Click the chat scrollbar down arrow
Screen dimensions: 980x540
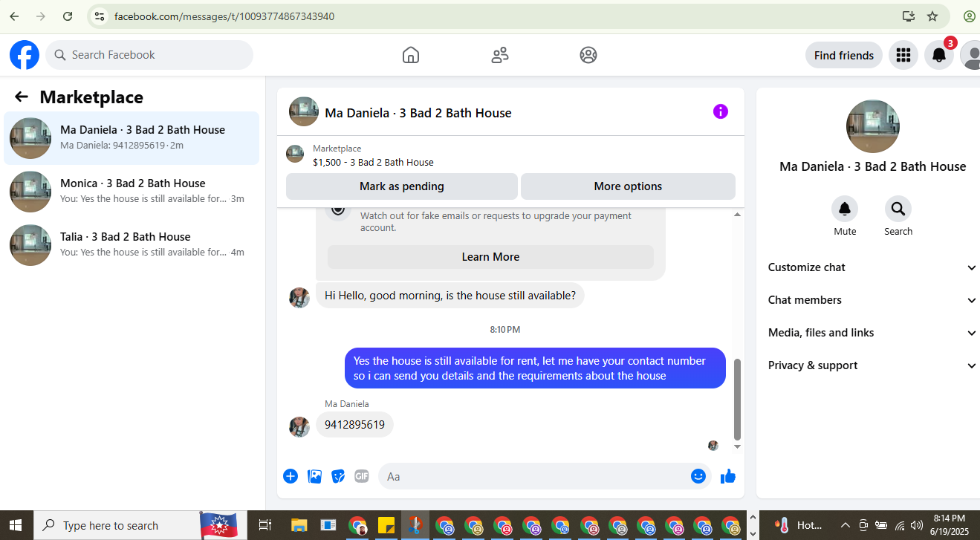coord(737,446)
